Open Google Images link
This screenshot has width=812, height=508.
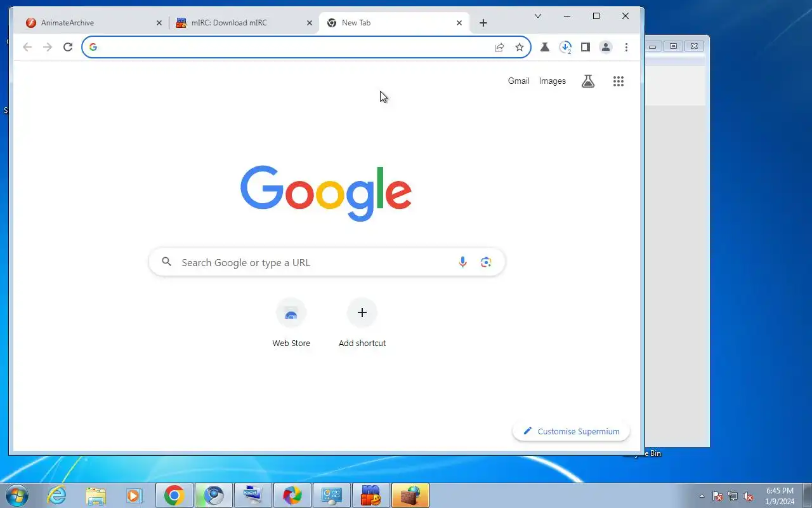click(x=552, y=81)
